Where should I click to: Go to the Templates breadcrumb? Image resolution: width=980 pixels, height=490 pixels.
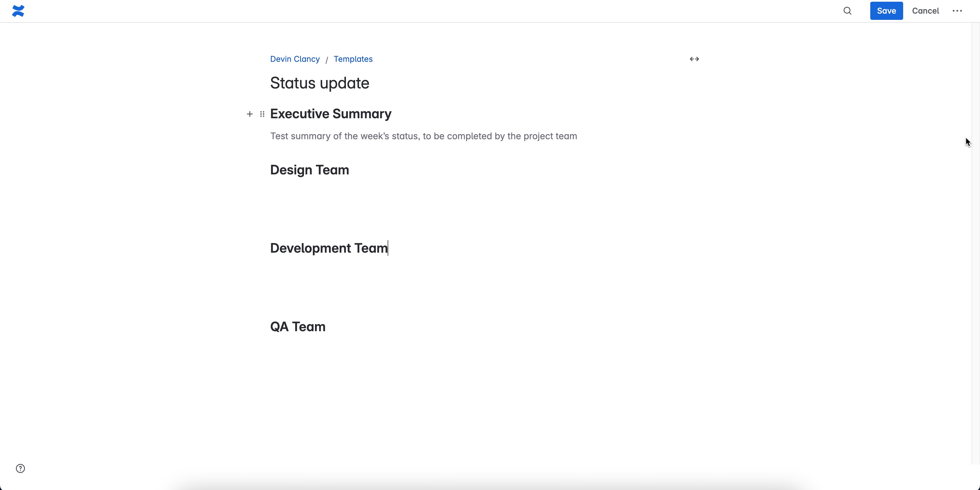click(x=353, y=59)
